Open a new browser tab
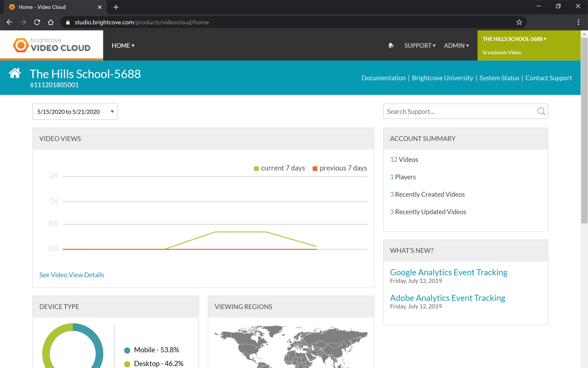Screen dimensions: 588x368 tap(116, 7)
